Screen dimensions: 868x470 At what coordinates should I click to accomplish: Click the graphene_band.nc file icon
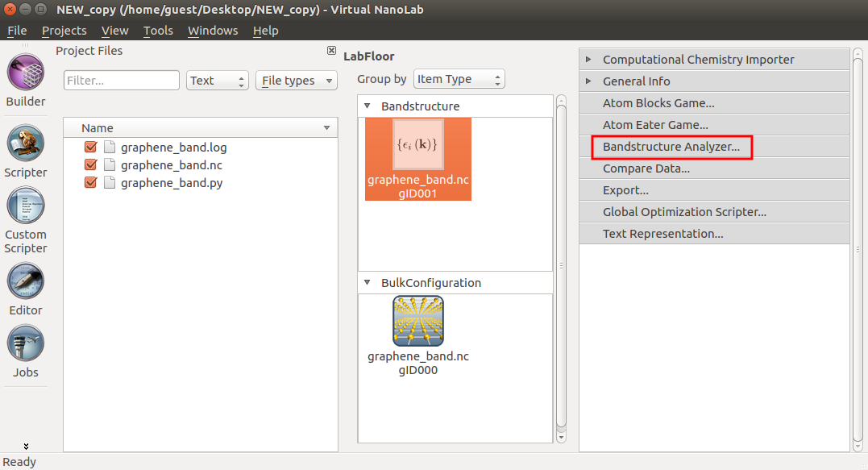coord(110,165)
